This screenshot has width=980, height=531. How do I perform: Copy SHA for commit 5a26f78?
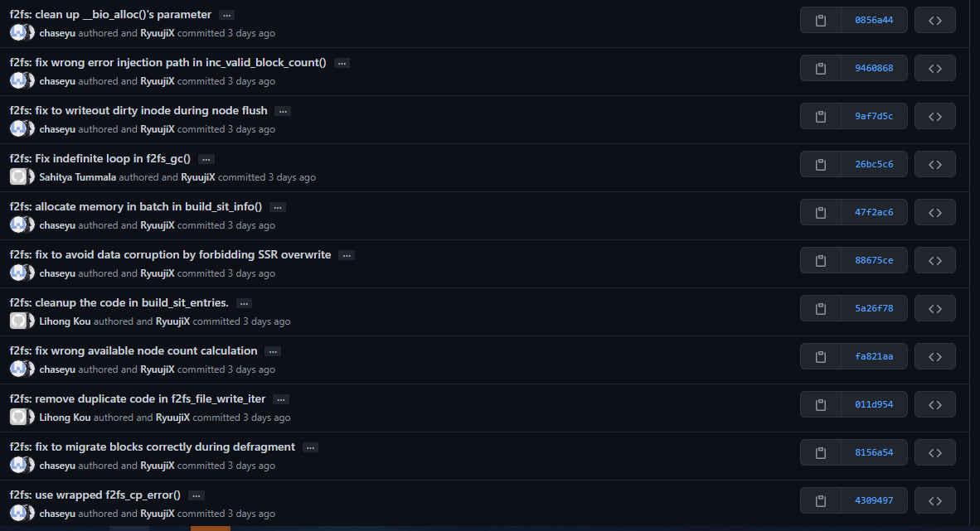[x=821, y=309]
